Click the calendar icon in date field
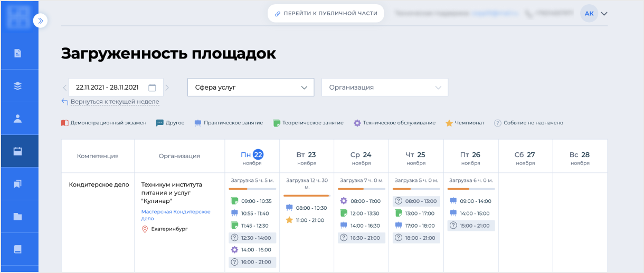 point(152,87)
